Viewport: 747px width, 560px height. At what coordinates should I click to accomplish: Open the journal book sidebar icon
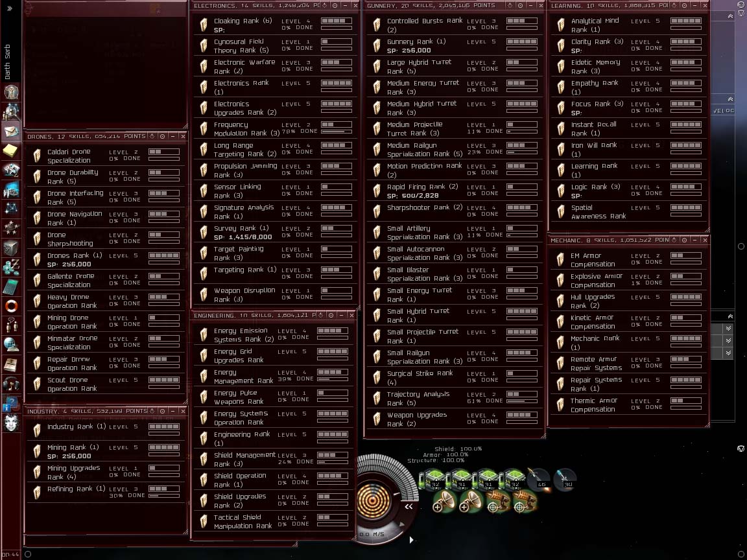coord(11,364)
